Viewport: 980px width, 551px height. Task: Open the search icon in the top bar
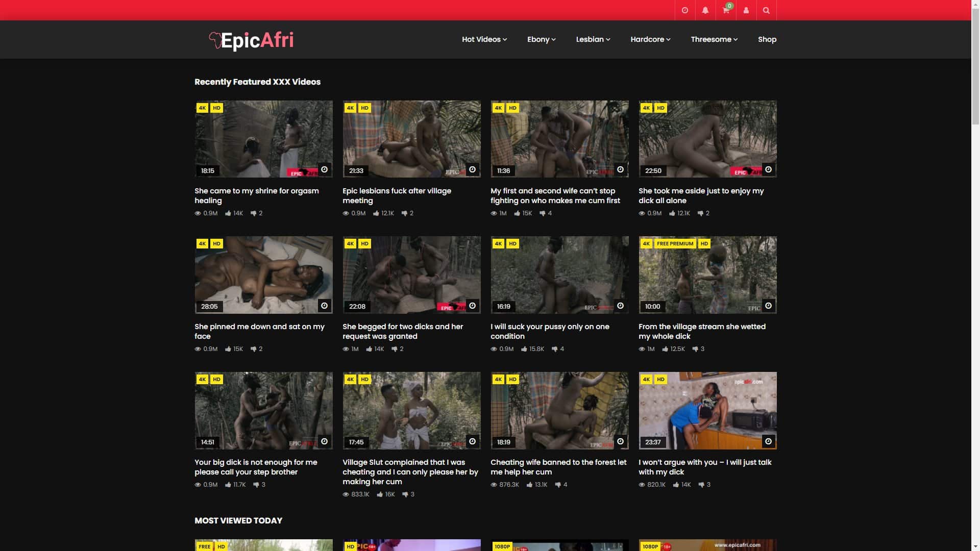pos(766,10)
